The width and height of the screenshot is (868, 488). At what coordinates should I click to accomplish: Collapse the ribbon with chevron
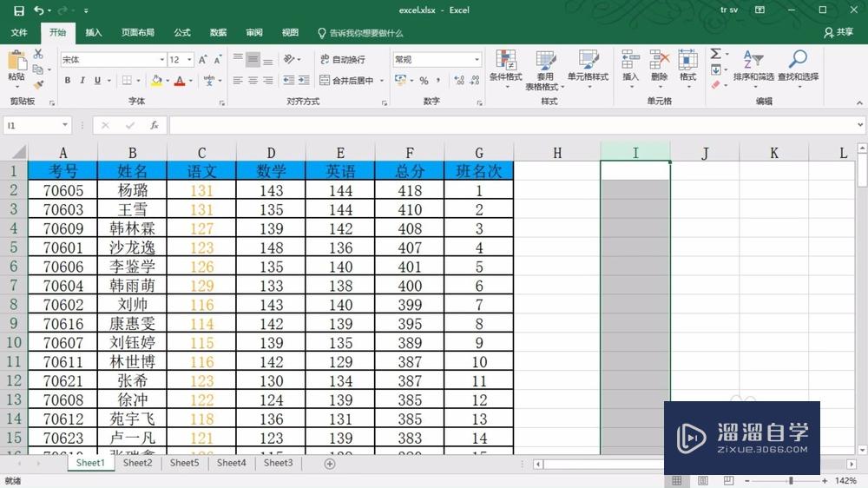859,103
